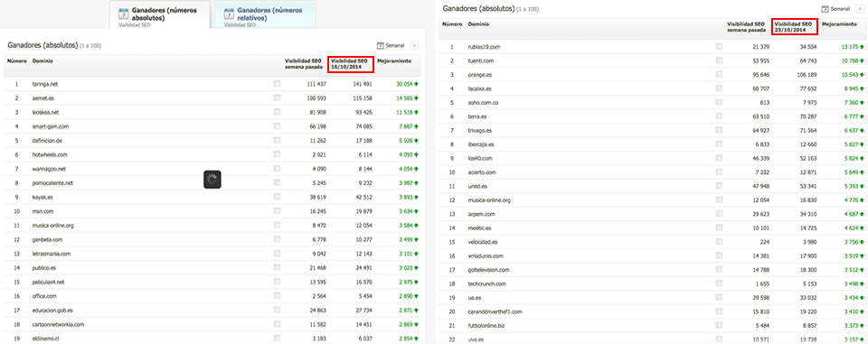
Task: Click the list icon in the publico.es row
Action: [x=277, y=267]
